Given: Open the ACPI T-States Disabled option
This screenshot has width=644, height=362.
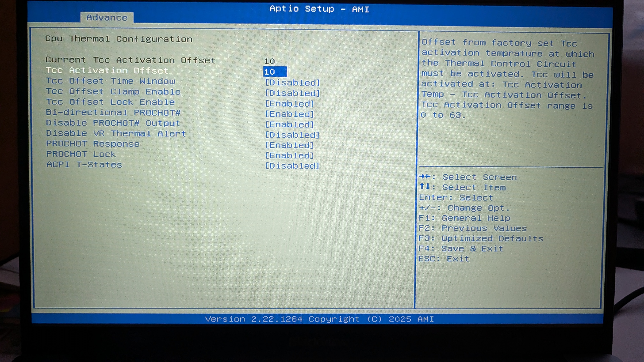Looking at the screenshot, I should 292,166.
